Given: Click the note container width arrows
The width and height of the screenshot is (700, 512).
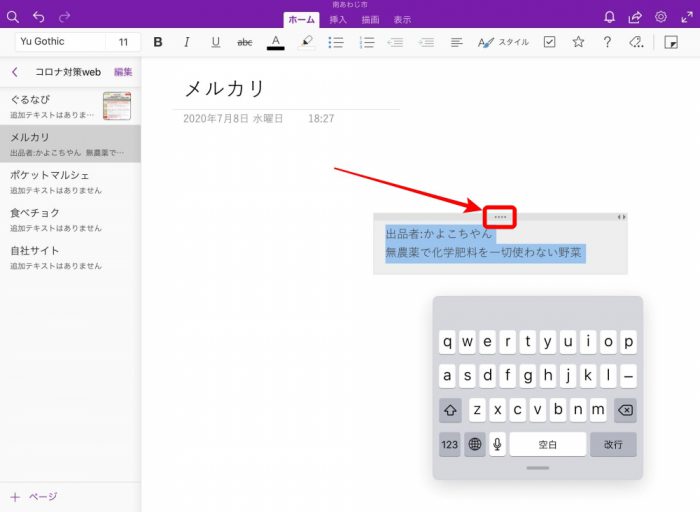Looking at the screenshot, I should (621, 217).
